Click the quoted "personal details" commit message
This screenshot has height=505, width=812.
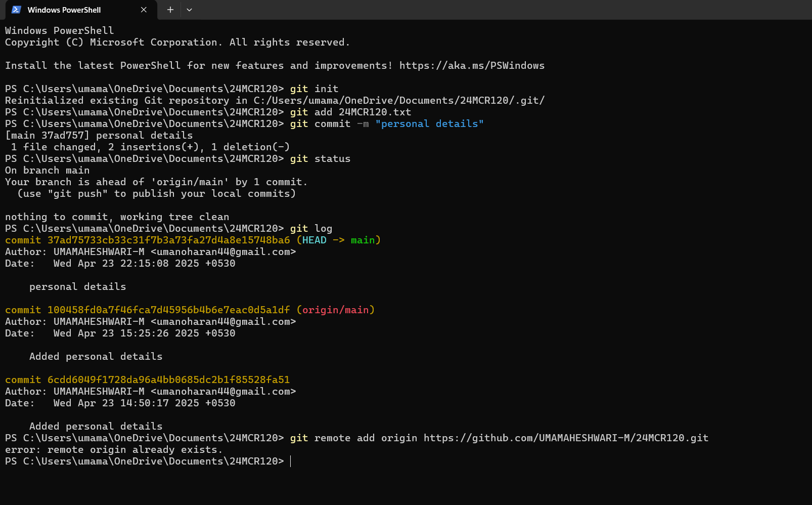pos(430,124)
